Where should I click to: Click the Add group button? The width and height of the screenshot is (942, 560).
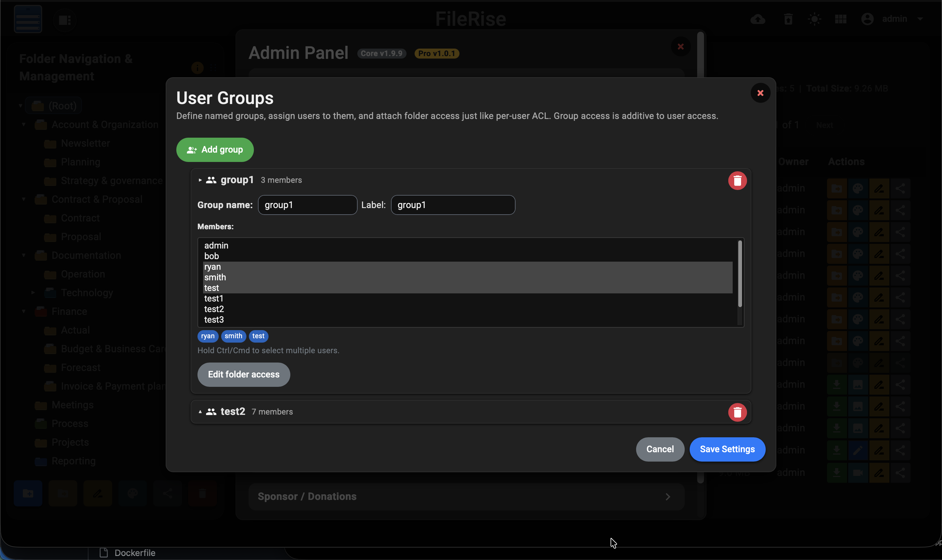pyautogui.click(x=215, y=150)
